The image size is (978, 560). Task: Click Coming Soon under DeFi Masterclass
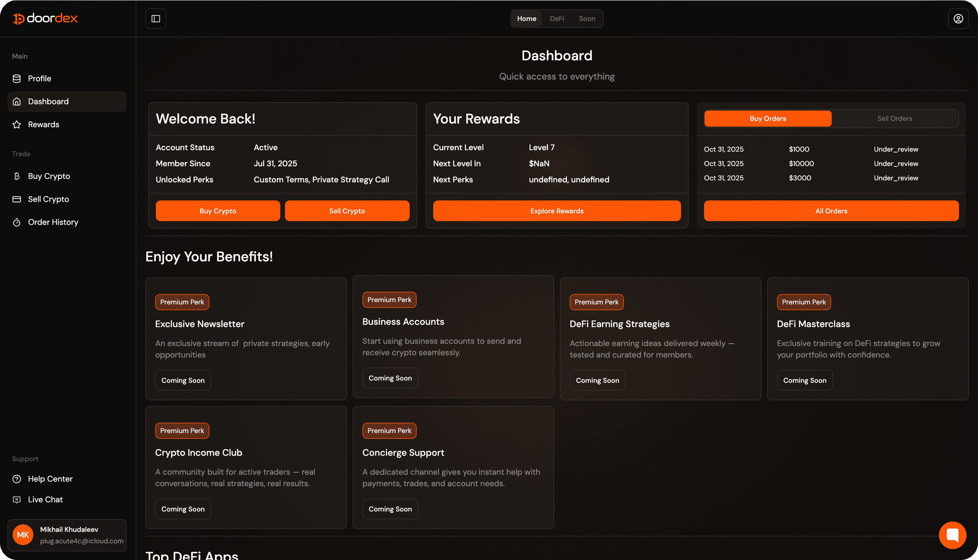click(x=804, y=381)
